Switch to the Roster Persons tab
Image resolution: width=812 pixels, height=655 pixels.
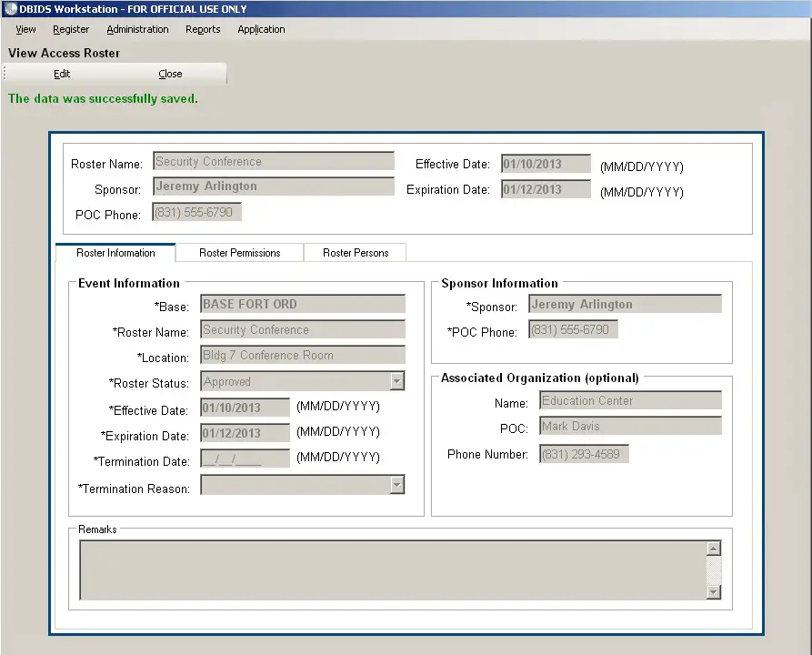pyautogui.click(x=355, y=252)
